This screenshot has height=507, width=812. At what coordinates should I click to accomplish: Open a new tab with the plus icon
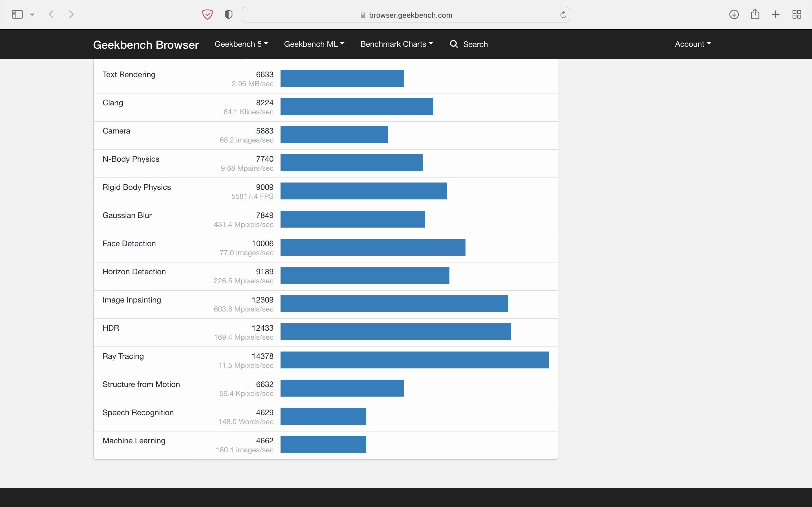776,14
